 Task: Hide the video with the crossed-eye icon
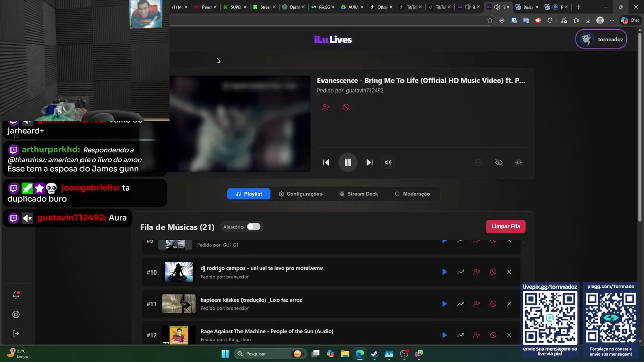(499, 162)
